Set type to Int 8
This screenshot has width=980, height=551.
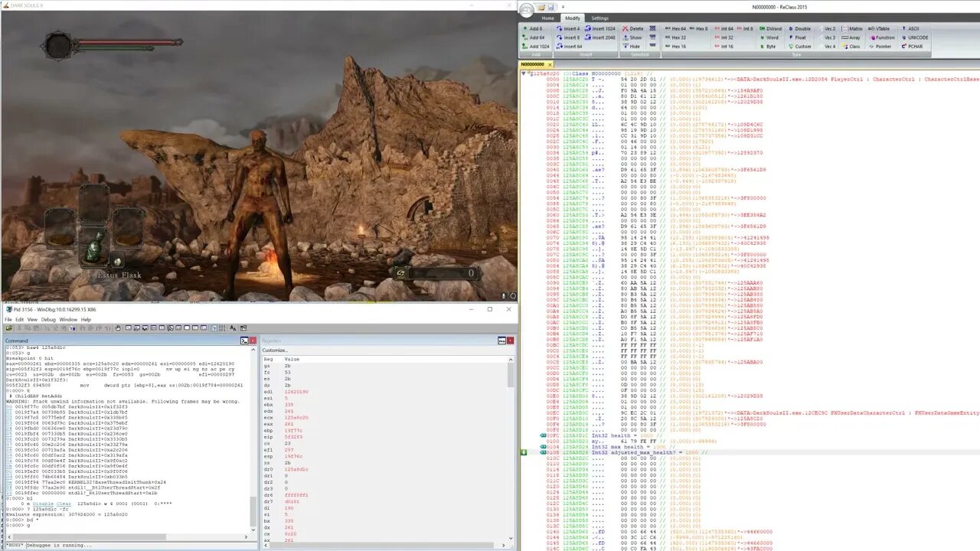click(745, 28)
